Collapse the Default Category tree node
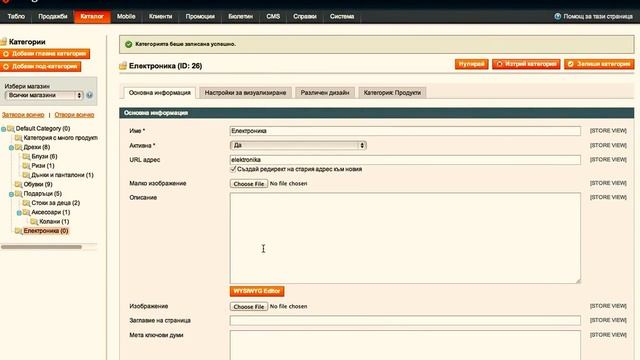Viewport: 640px width, 360px height. [3, 129]
